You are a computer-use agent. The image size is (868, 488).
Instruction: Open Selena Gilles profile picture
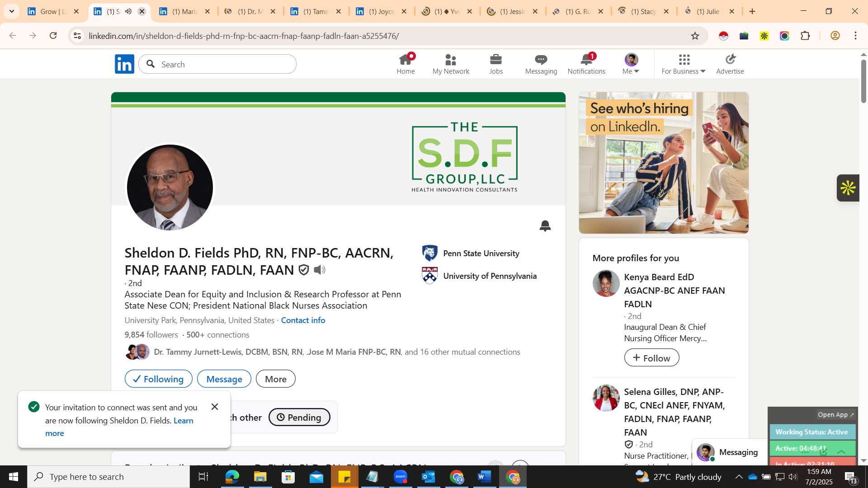606,398
